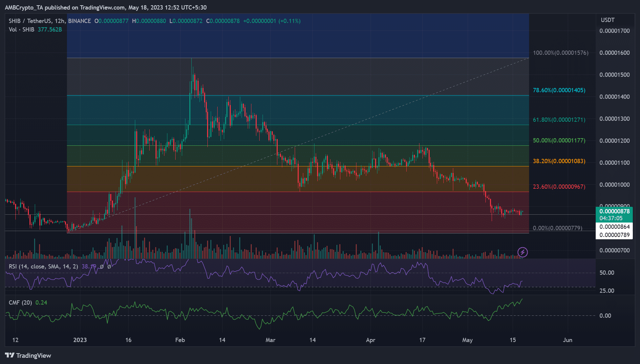
Task: Click the Apr marker on the time axis
Action: [371, 340]
